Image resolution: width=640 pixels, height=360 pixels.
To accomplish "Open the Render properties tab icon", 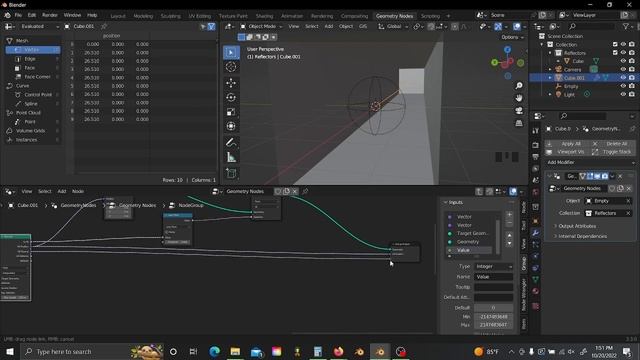I will (x=536, y=145).
